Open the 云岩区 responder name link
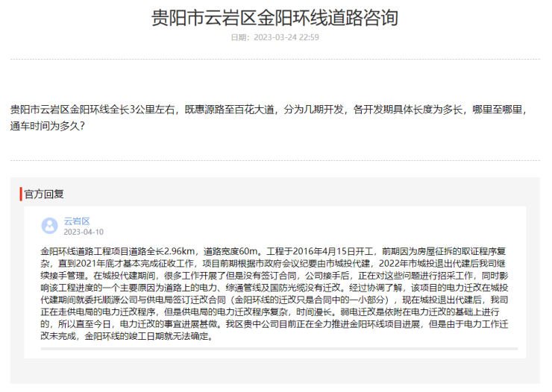 click(77, 221)
